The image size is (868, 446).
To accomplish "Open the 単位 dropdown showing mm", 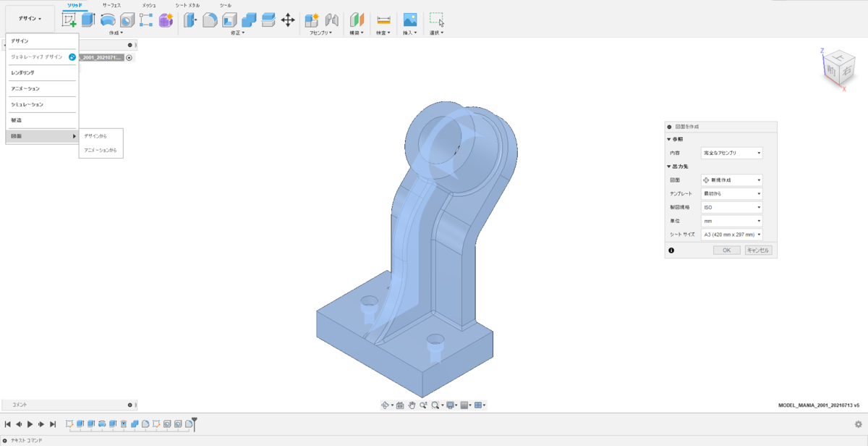I will (731, 221).
